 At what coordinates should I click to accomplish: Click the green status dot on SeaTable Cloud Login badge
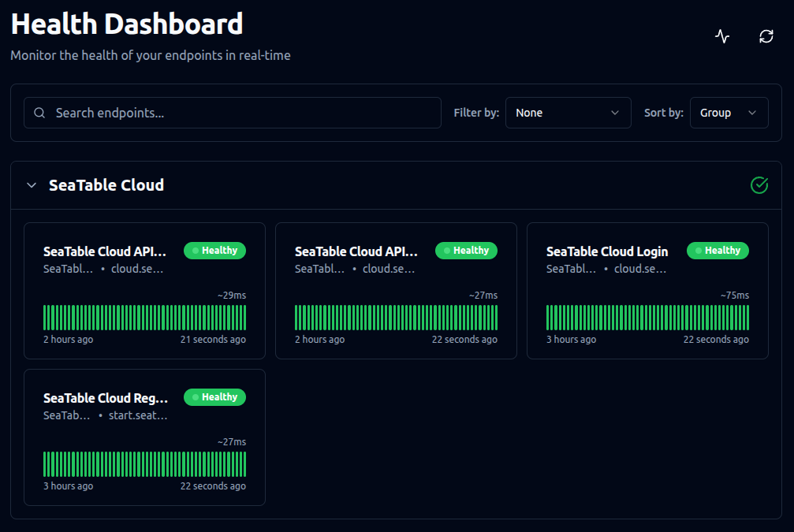[x=699, y=251]
